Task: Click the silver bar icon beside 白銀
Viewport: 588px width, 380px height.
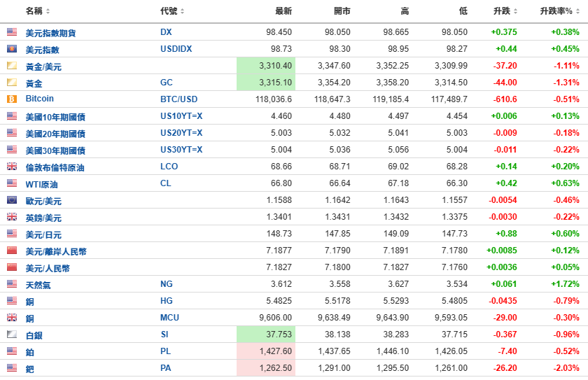Action: 12,334
